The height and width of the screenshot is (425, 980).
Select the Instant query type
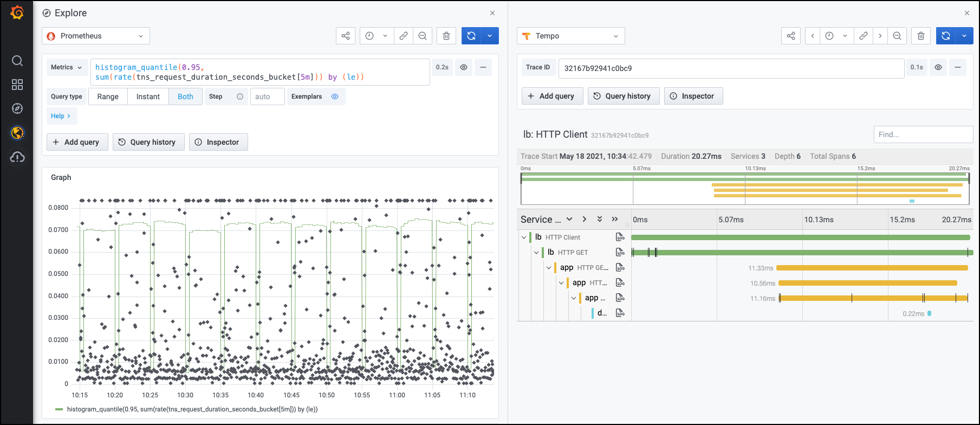pos(148,96)
